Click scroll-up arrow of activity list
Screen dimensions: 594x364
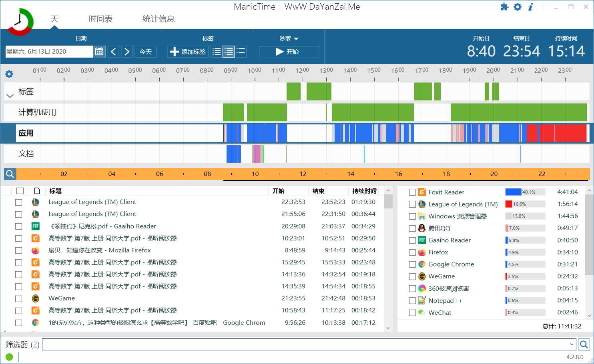[388, 190]
